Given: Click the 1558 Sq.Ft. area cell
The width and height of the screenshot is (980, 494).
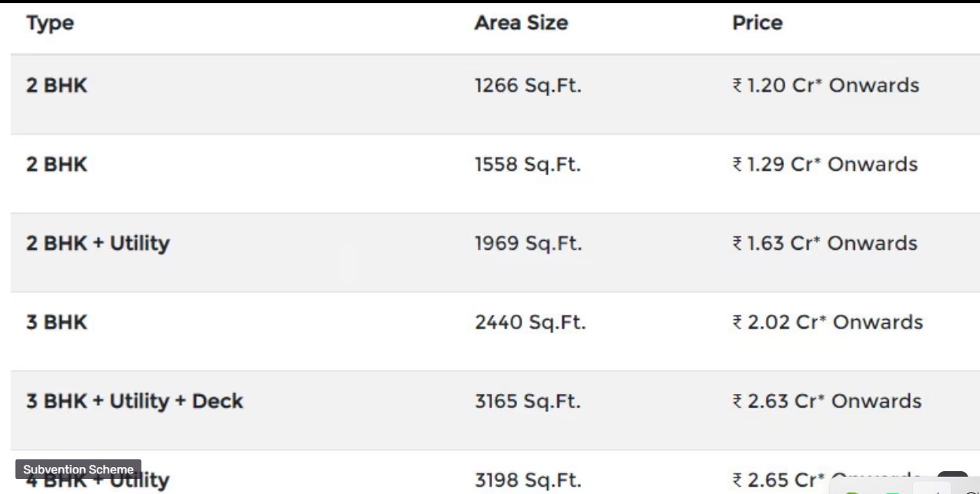Looking at the screenshot, I should (x=527, y=165).
